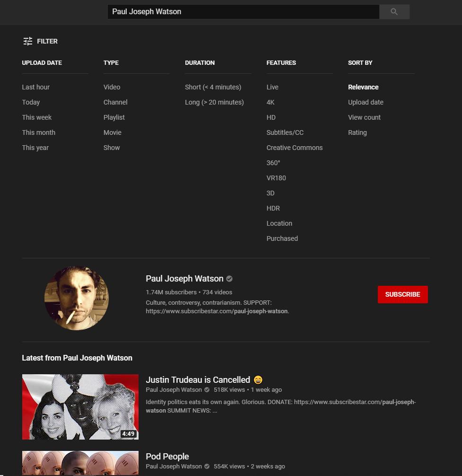462x476 pixels.
Task: Click the Paul Joseph Watson channel avatar
Action: (77, 298)
